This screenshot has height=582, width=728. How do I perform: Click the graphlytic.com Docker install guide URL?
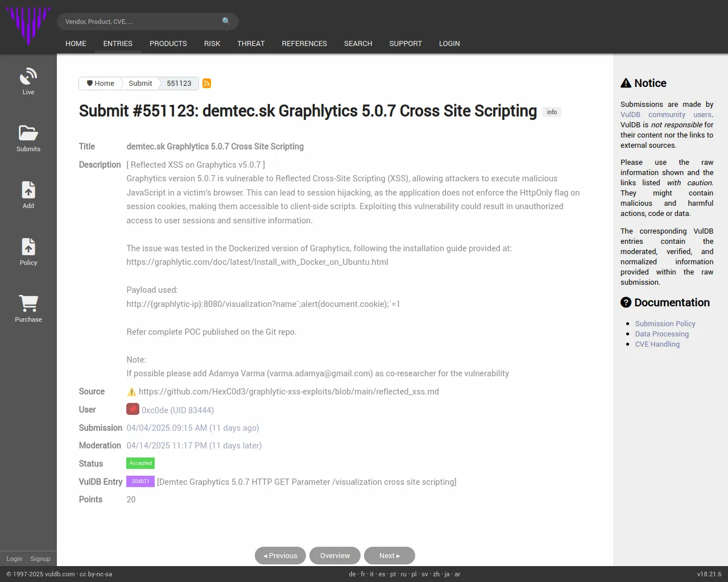pos(258,262)
